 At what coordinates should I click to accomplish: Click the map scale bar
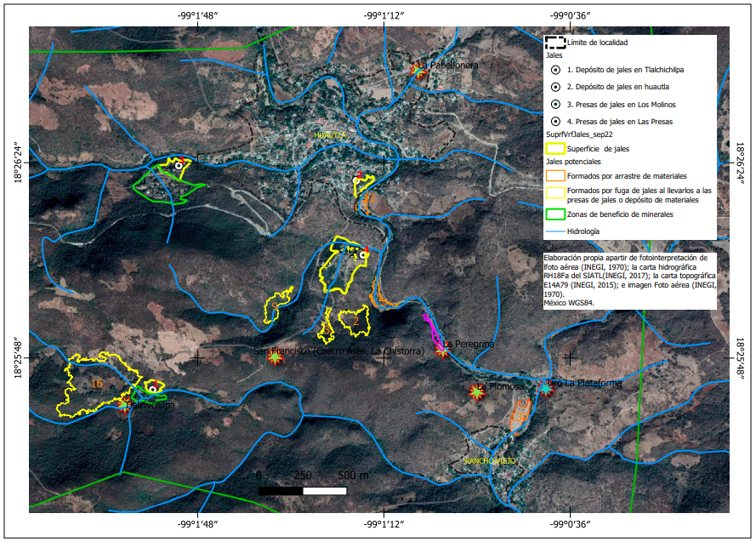click(302, 490)
